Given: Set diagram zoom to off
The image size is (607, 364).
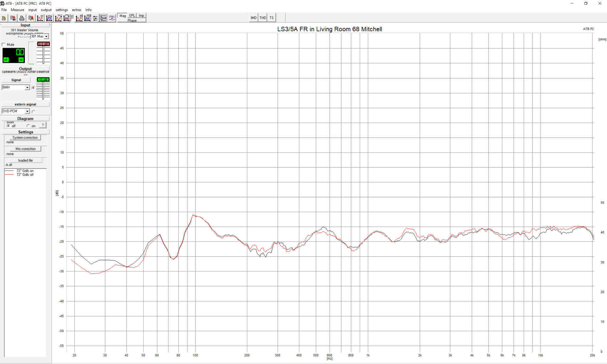Looking at the screenshot, I should 8,126.
